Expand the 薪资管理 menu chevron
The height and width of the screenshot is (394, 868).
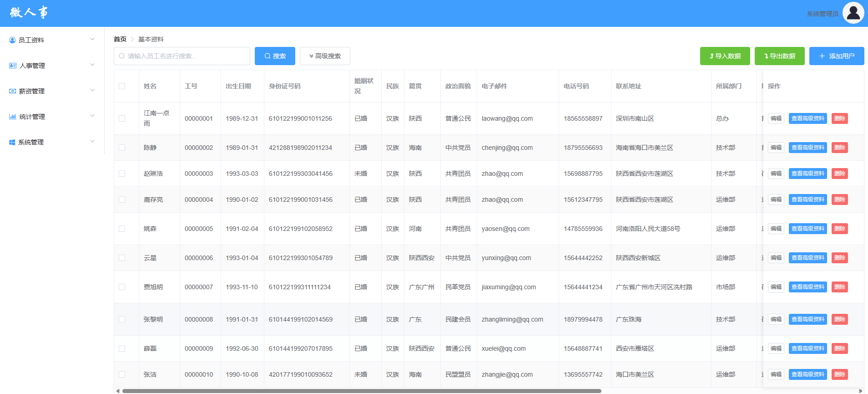pos(92,91)
